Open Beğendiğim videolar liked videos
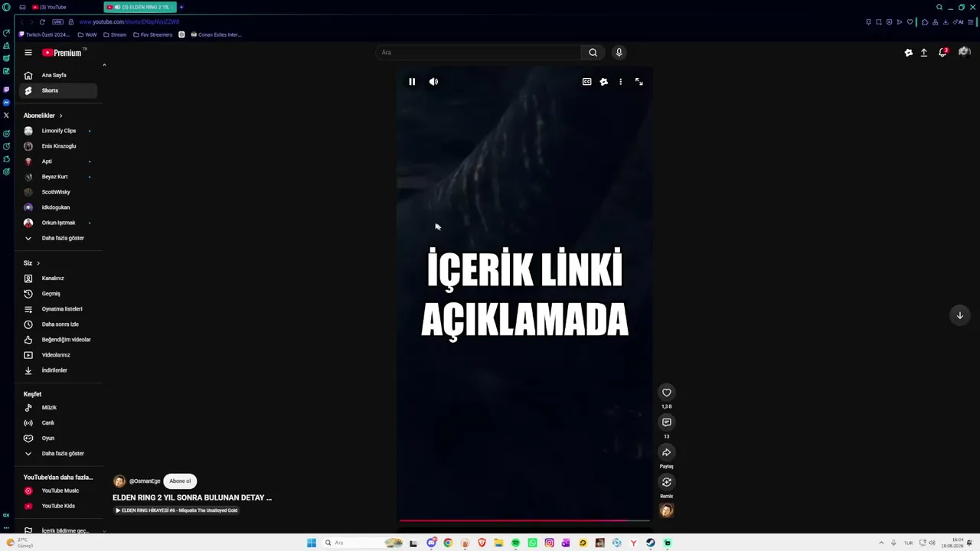 tap(60, 340)
